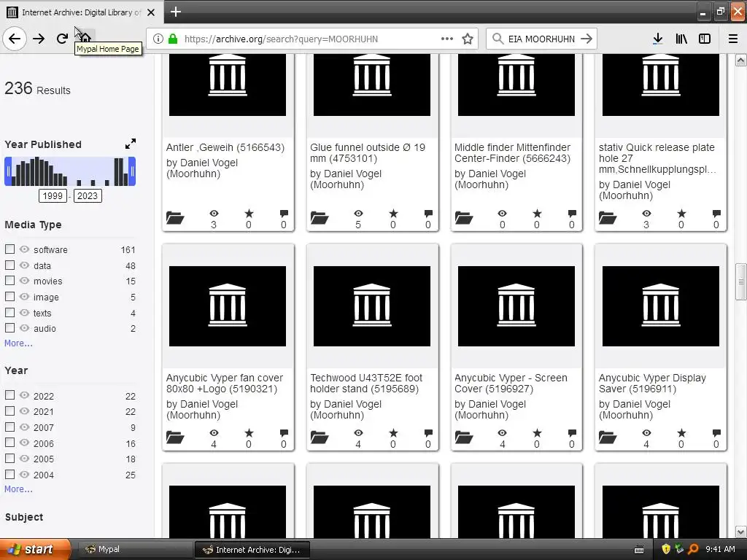
Task: Go back with the browser Back arrow
Action: (x=15, y=39)
